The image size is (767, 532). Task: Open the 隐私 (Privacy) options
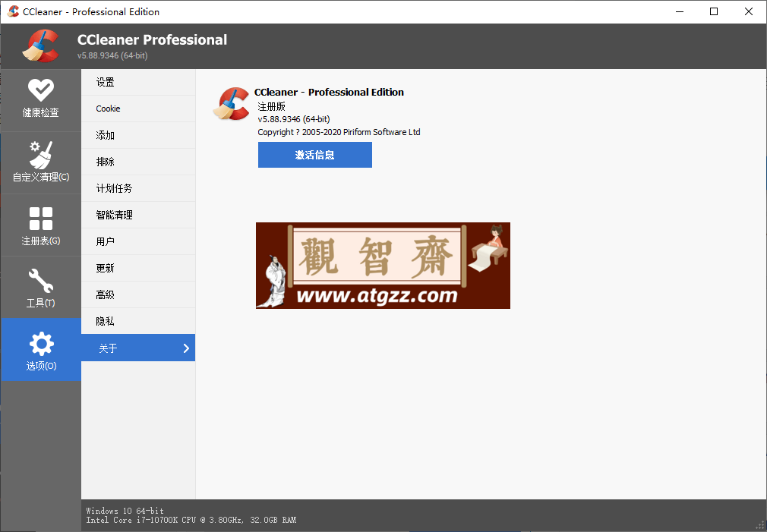138,321
